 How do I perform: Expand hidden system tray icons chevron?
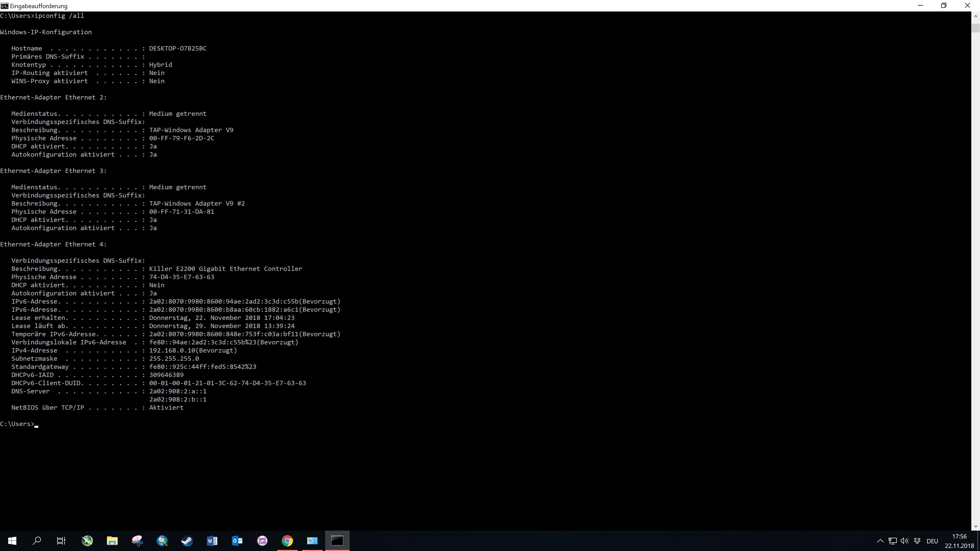click(x=880, y=541)
